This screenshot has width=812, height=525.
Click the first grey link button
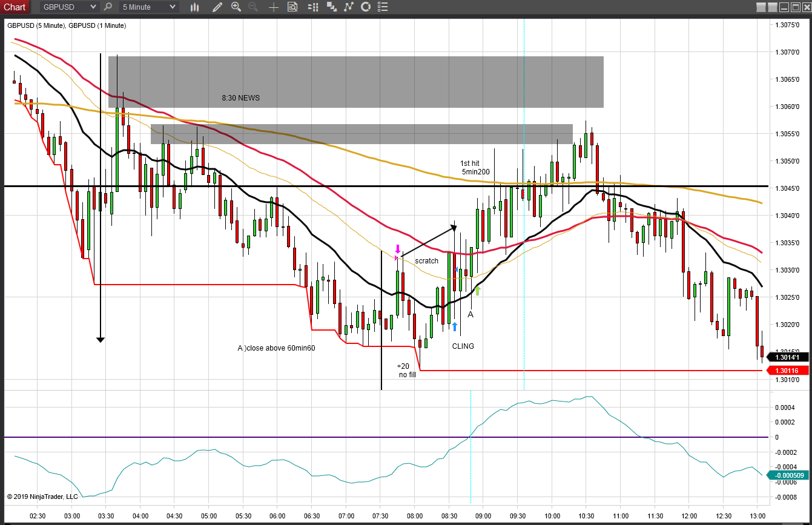[761, 7]
